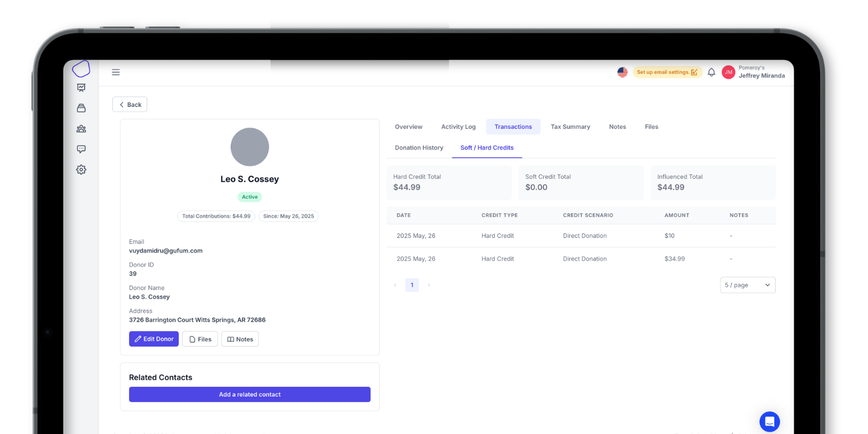
Task: Switch to the Overview tab
Action: (409, 127)
